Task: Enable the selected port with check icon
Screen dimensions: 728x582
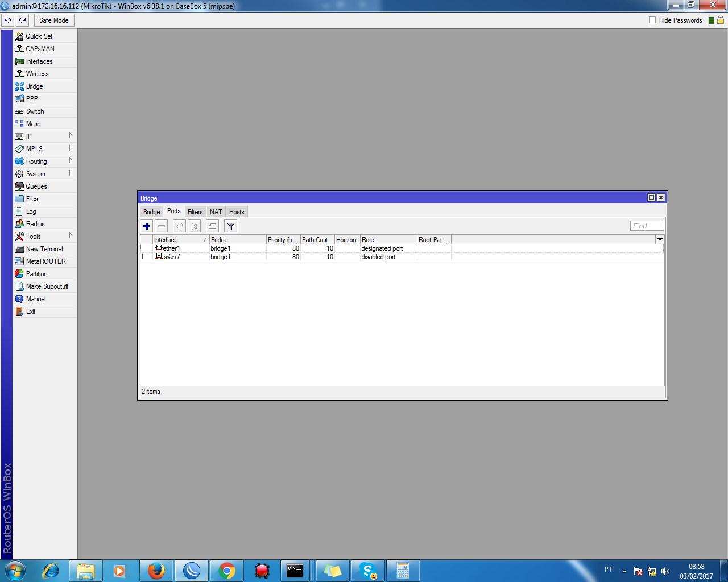Action: (x=179, y=226)
